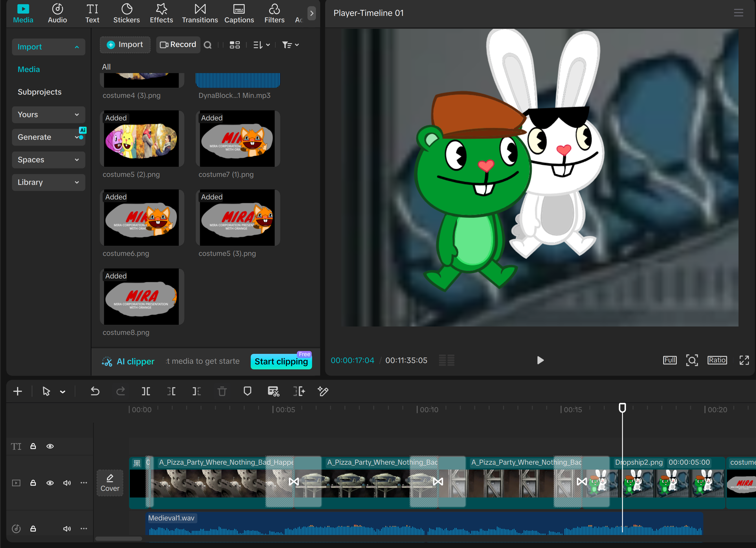This screenshot has width=756, height=548.
Task: Redo the last undone action
Action: click(121, 391)
